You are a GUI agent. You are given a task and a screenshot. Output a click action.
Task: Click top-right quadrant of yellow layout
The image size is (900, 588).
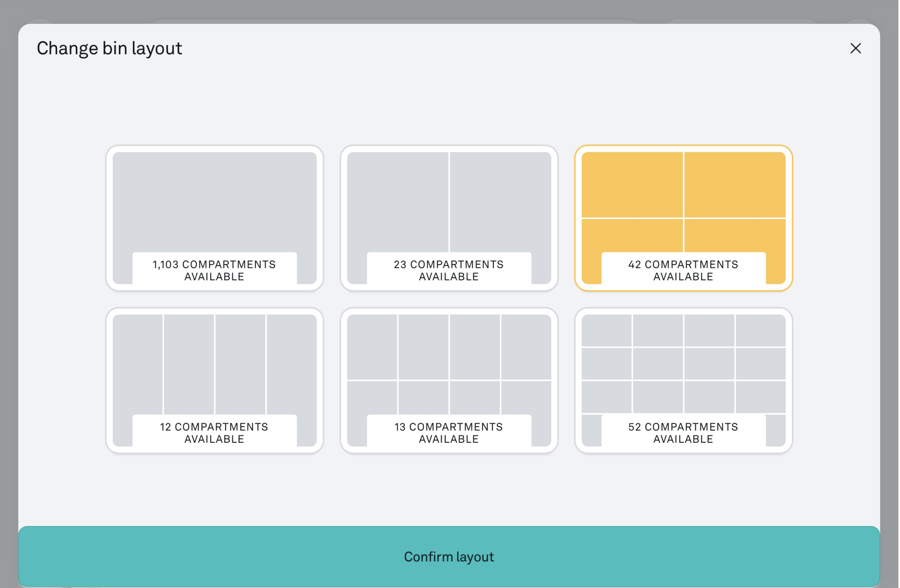735,185
